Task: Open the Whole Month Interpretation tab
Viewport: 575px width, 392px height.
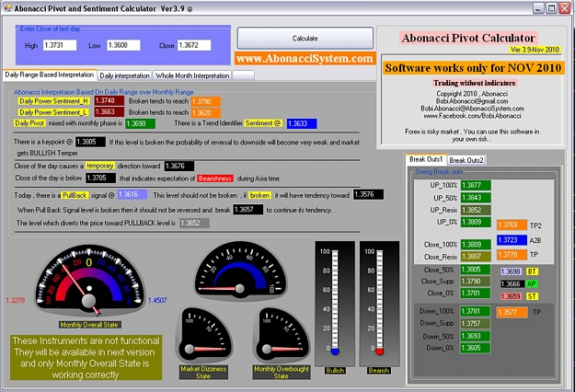Action: (192, 75)
